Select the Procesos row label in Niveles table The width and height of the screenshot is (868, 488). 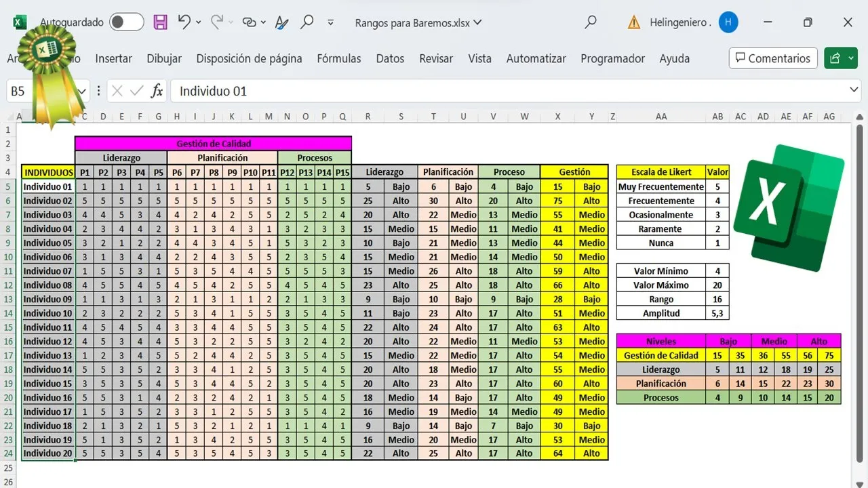click(661, 398)
